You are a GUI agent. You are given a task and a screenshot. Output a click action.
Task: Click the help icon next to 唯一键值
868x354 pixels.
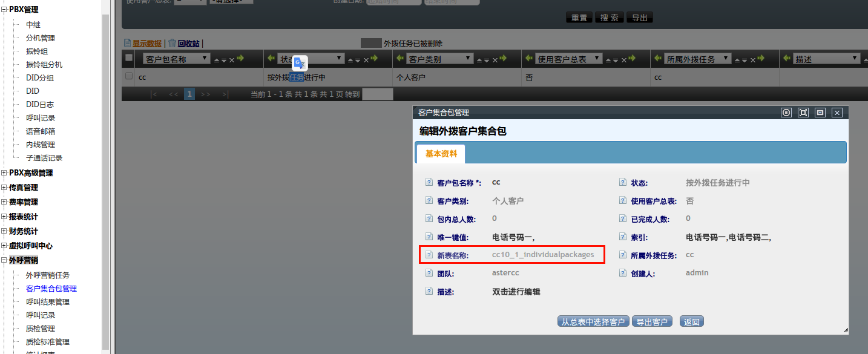pyautogui.click(x=429, y=237)
